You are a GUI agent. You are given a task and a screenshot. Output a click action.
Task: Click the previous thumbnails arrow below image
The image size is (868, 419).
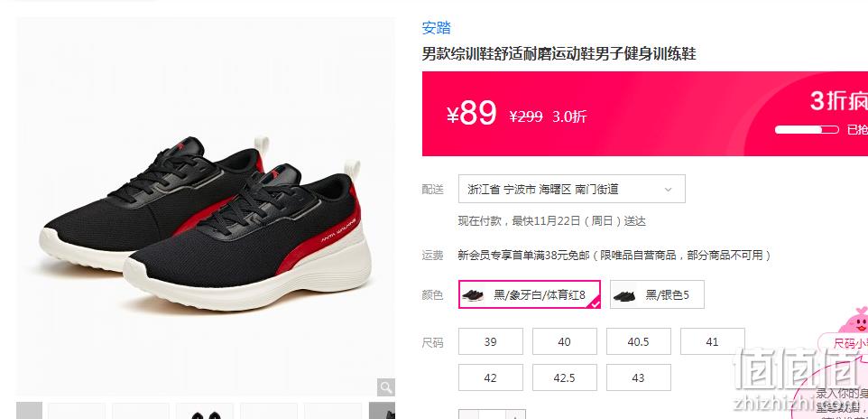[x=29, y=411]
